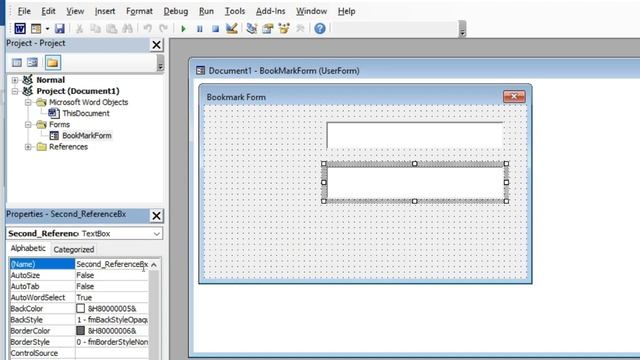Open the Add-Ins menu
The image size is (640, 360).
tap(271, 11)
